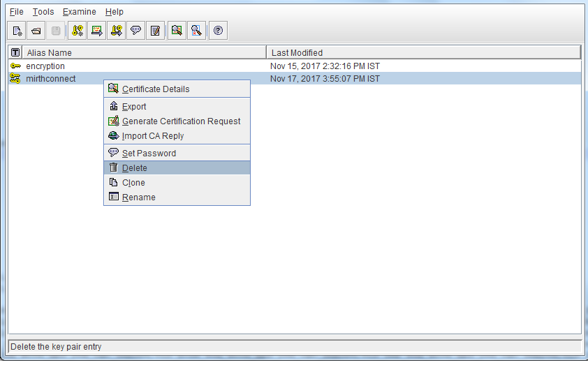Choose Generate Certification Request in the context menu
Screen dimensions: 588x365
pyautogui.click(x=177, y=121)
